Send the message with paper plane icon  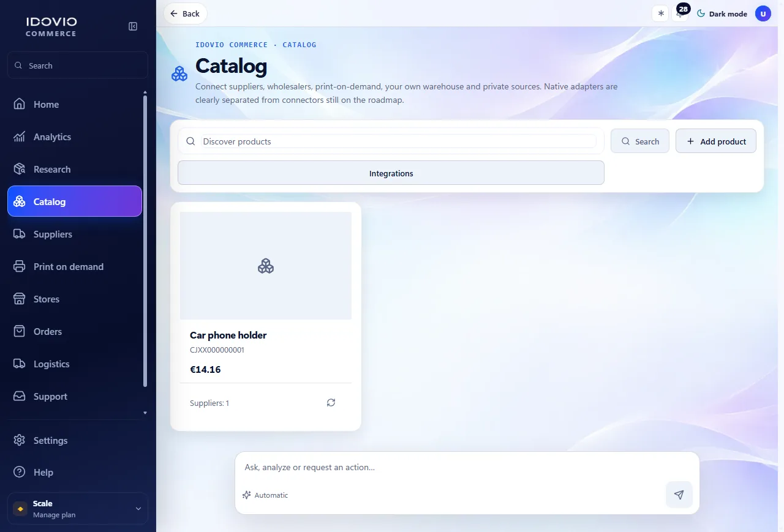(679, 495)
